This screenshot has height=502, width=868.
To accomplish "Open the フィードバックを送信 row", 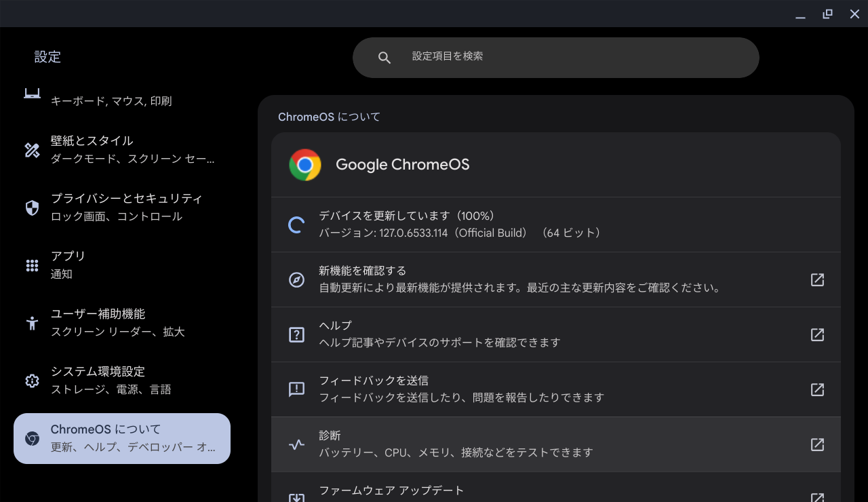I will pyautogui.click(x=556, y=389).
